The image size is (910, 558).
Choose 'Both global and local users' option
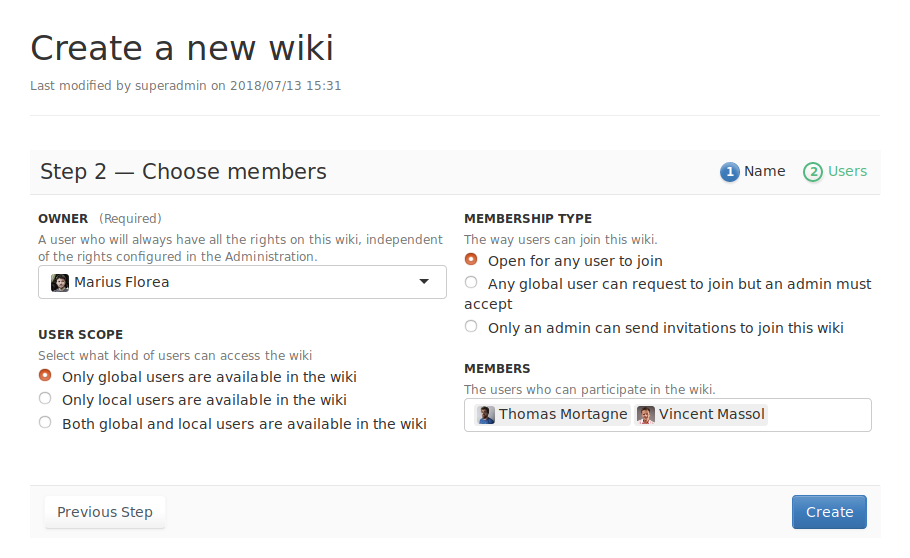click(45, 423)
